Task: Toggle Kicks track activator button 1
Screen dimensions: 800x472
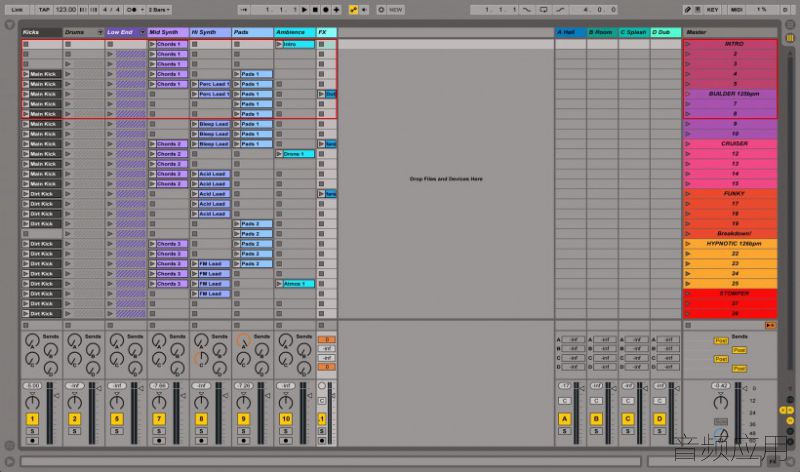Action: pyautogui.click(x=32, y=419)
